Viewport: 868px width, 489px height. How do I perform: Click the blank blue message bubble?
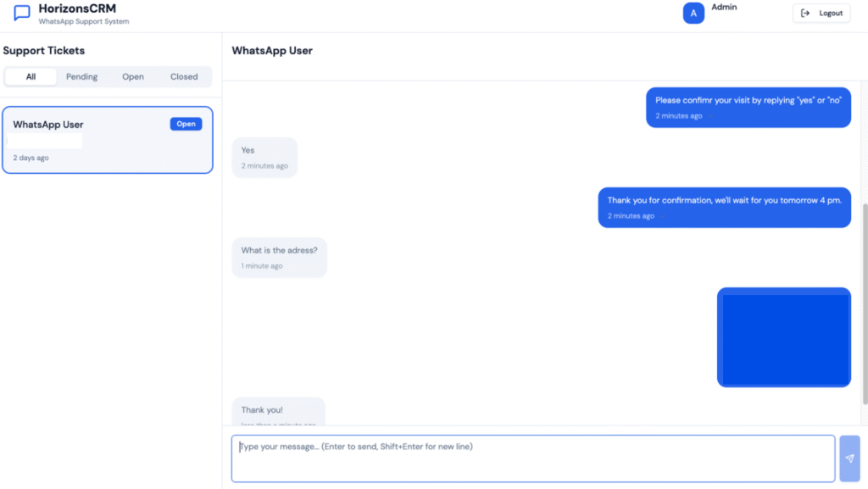(x=784, y=337)
